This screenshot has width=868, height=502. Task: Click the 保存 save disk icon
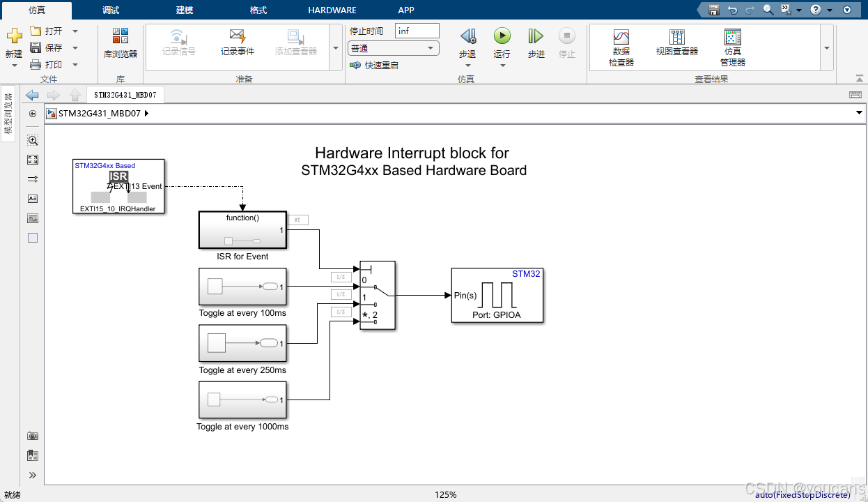pos(36,48)
